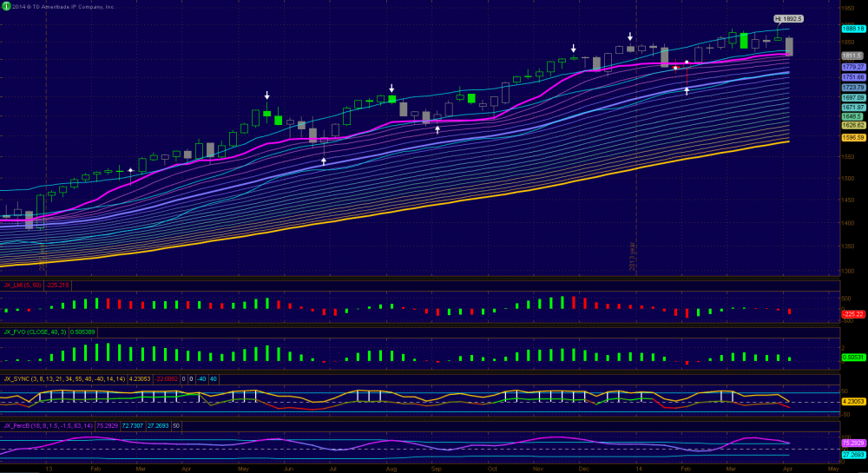Click the 1950 level on price axis
Image resolution: width=868 pixels, height=473 pixels.
pyautogui.click(x=848, y=8)
